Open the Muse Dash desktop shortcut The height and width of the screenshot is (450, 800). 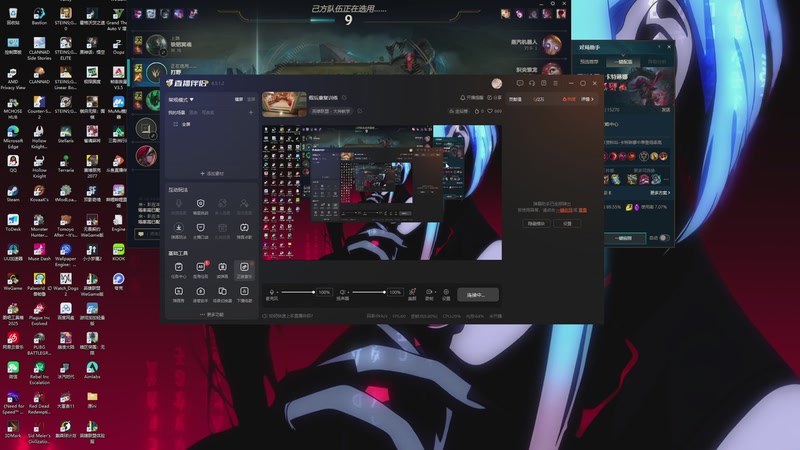(x=39, y=252)
